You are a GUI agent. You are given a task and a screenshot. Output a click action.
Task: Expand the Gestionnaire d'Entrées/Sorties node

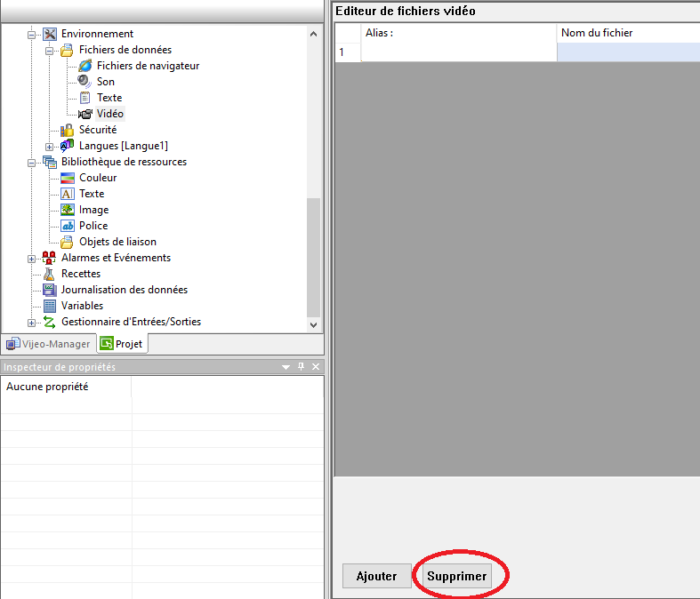(x=31, y=323)
